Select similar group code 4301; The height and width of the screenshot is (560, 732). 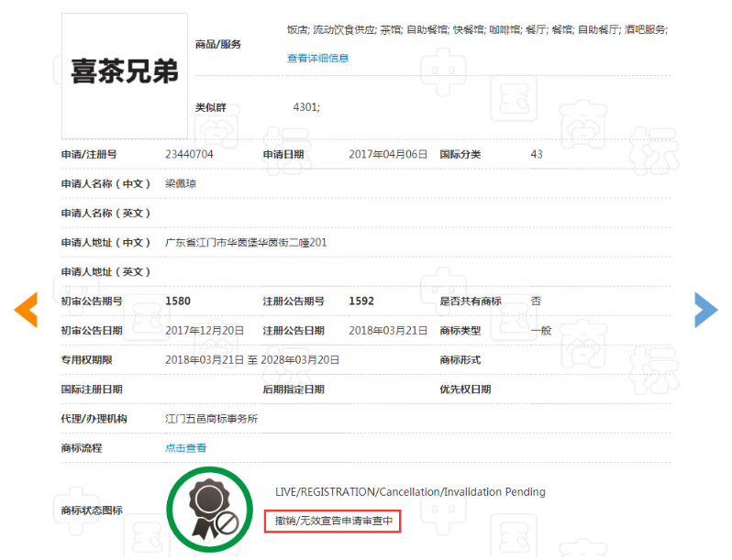(x=306, y=107)
